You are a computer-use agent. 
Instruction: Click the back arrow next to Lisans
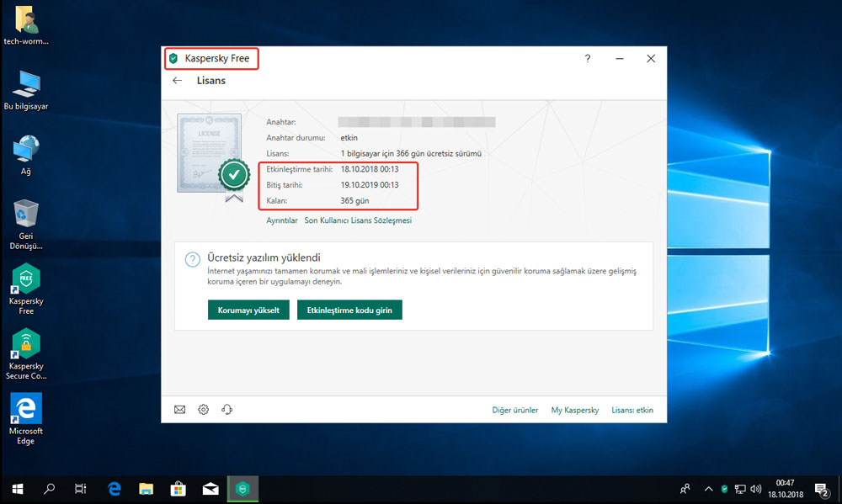click(177, 81)
